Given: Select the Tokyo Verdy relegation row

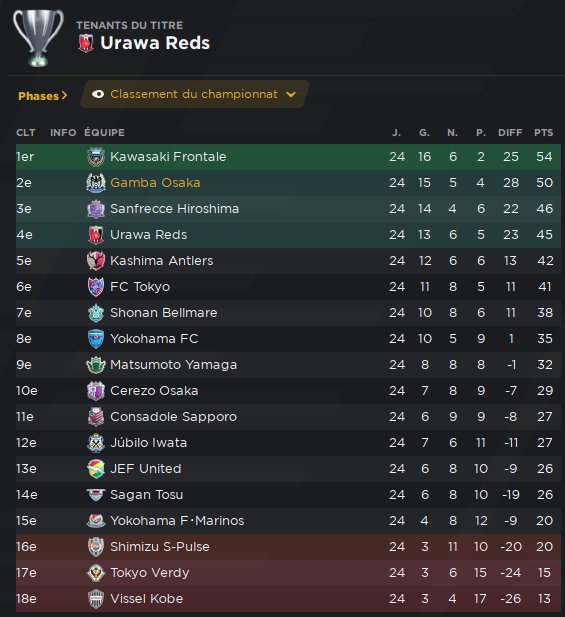Looking at the screenshot, I should [x=288, y=573].
